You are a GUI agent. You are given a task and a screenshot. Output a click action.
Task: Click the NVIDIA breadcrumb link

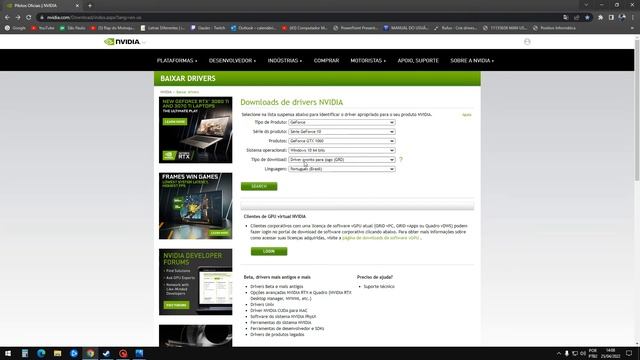(x=166, y=92)
